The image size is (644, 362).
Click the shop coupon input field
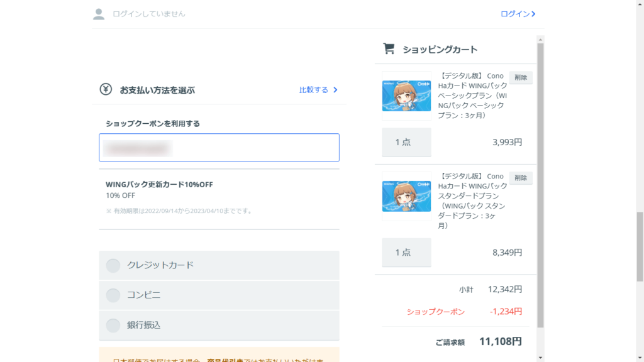[219, 147]
